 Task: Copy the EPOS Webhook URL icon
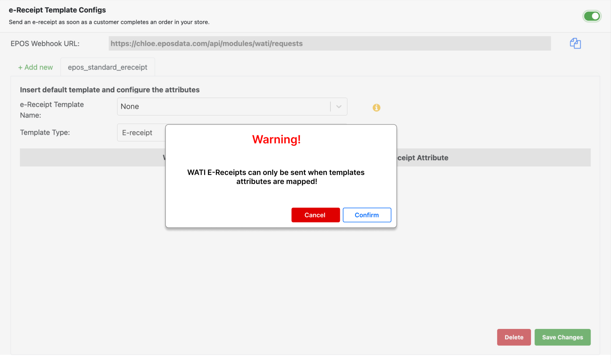point(575,44)
